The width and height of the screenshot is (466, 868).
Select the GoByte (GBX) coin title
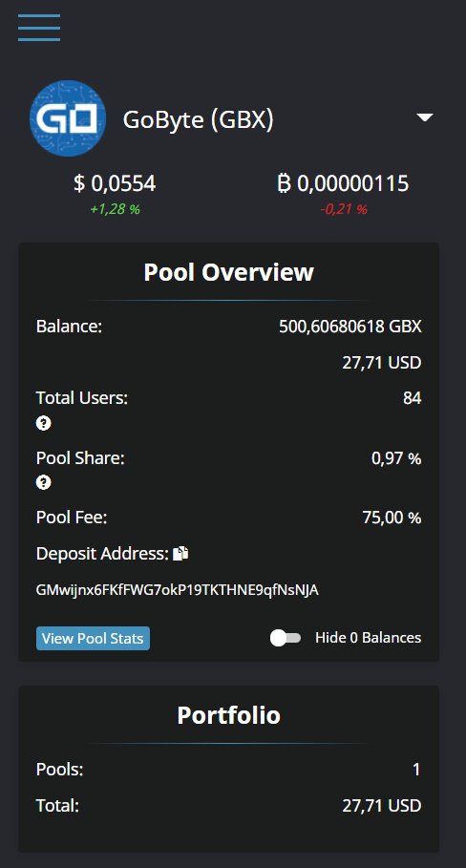point(198,119)
